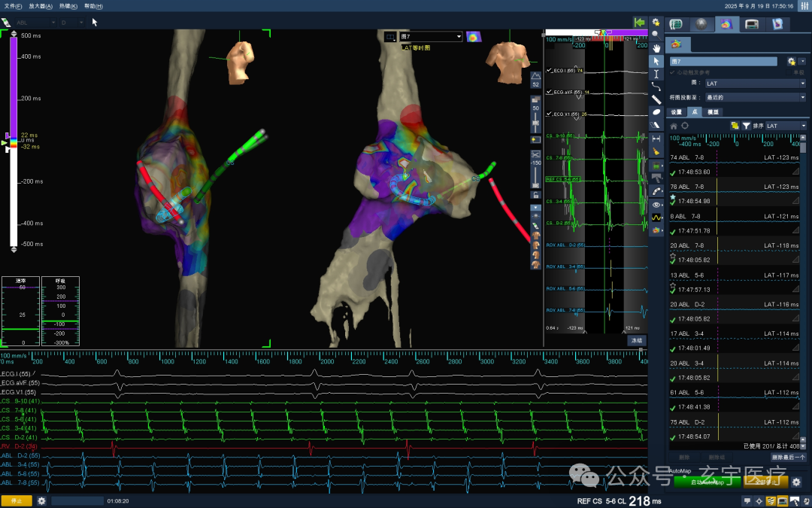Click the crosshair locate point icon
The width and height of the screenshot is (812, 508).
685,126
